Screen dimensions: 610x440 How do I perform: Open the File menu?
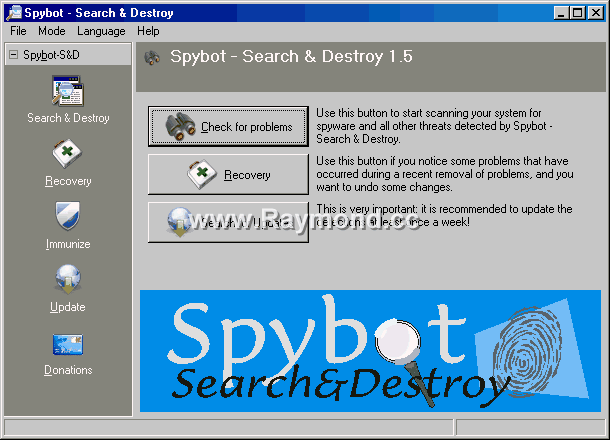(18, 31)
